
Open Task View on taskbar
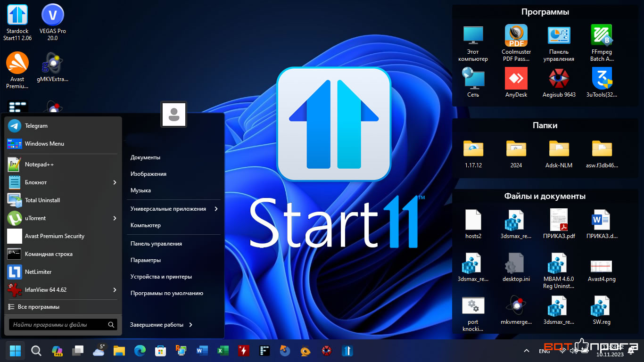point(78,351)
